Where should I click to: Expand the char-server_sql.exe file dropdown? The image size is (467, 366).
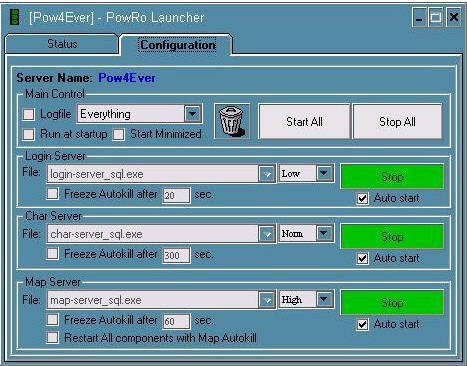[x=267, y=234]
